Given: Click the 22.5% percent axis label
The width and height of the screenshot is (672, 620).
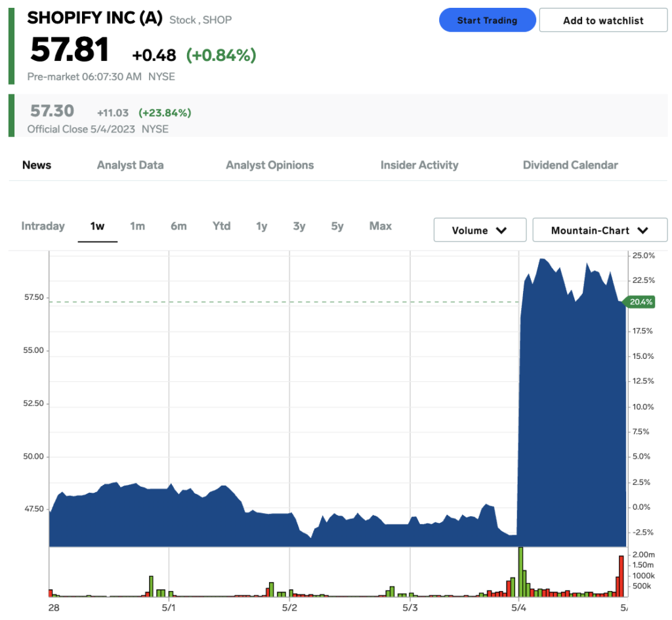Looking at the screenshot, I should 644,280.
